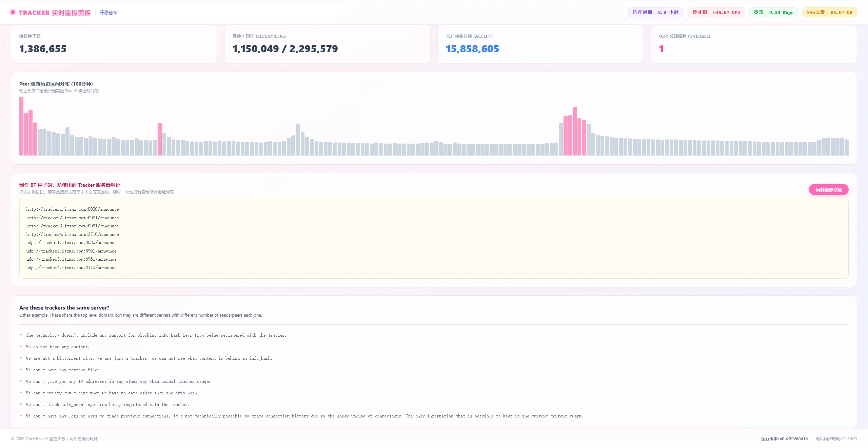
Task: Click the TCP 接收连接 value 15,858,605
Action: (x=472, y=49)
